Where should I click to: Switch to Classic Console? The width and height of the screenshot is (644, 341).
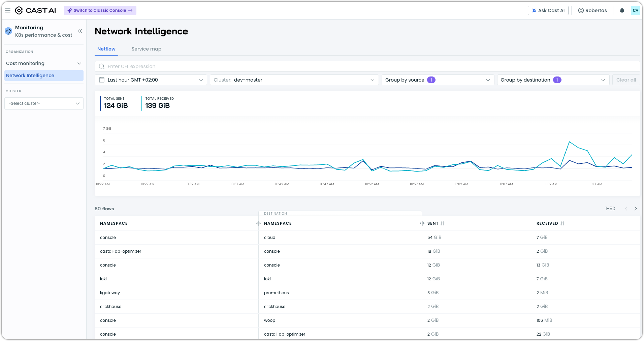click(x=100, y=10)
